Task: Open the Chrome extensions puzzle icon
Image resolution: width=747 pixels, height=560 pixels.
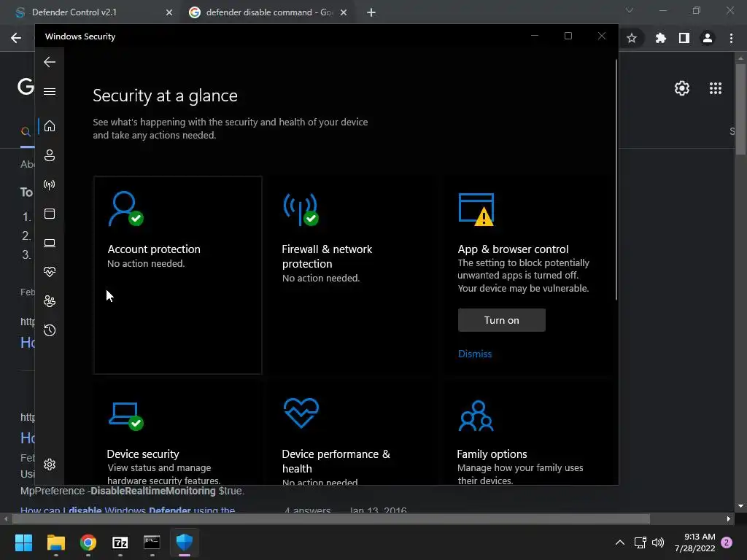Action: (x=660, y=38)
